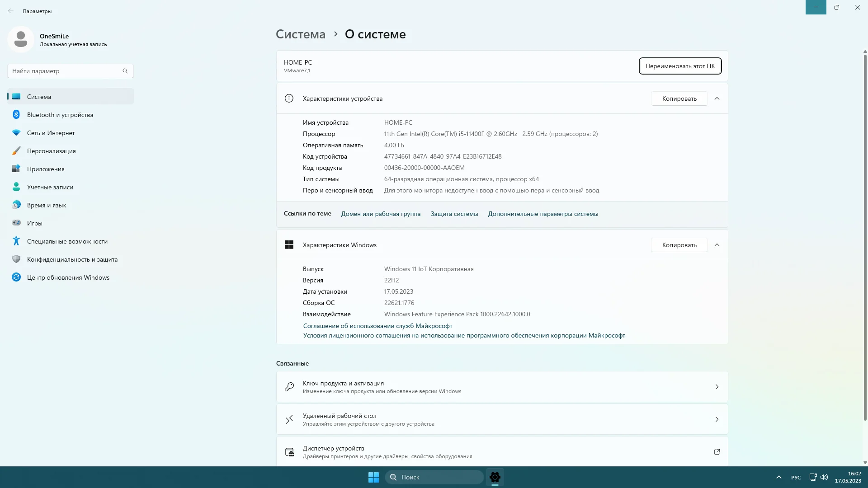Select Приложения in sidebar
The image size is (868, 488).
click(46, 169)
